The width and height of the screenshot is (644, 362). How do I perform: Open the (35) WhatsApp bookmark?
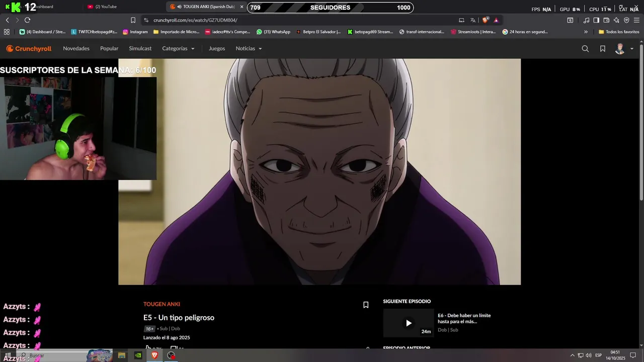point(273,32)
